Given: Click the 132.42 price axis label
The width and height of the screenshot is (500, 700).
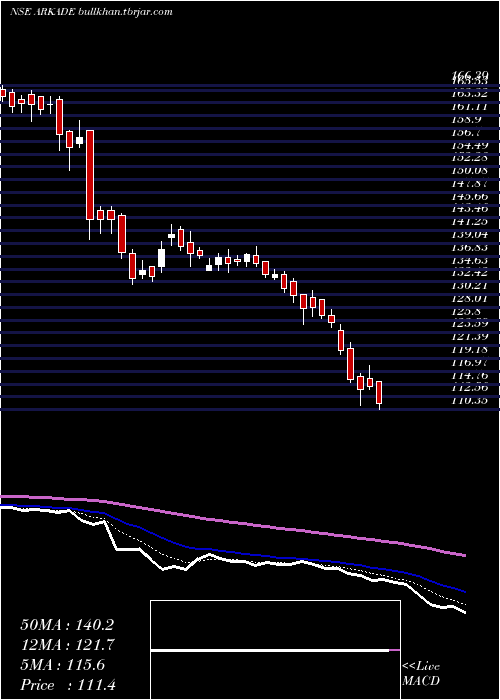Looking at the screenshot, I should pos(472,273).
